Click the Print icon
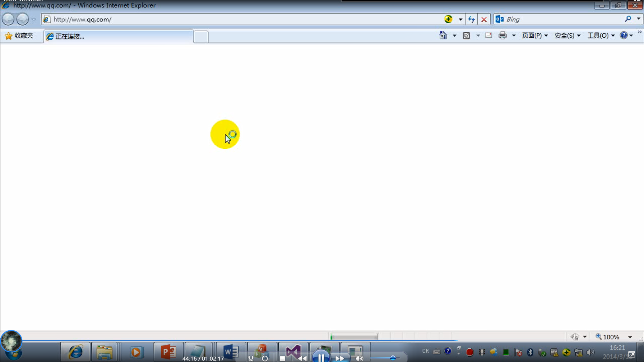The height and width of the screenshot is (362, 644). pyautogui.click(x=502, y=35)
